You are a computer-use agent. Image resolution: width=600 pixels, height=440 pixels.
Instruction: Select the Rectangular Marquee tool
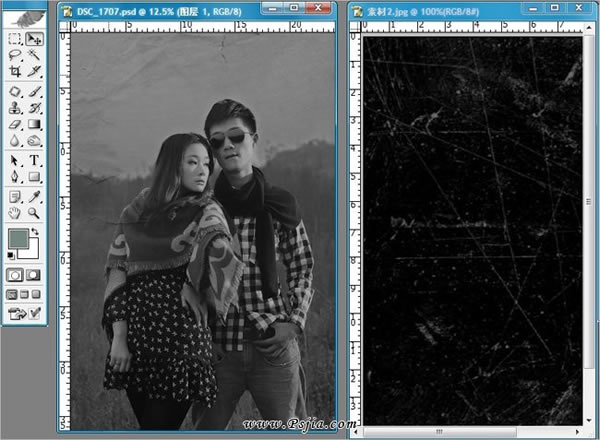click(15, 39)
